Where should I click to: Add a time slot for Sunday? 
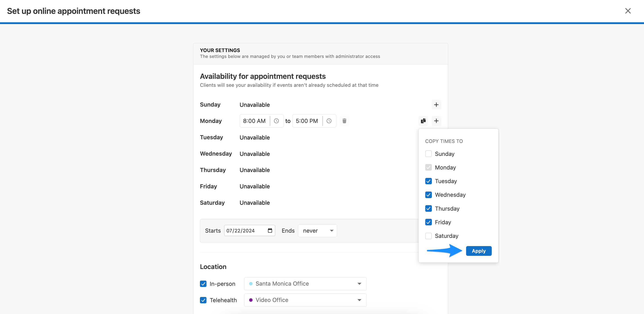point(436,105)
